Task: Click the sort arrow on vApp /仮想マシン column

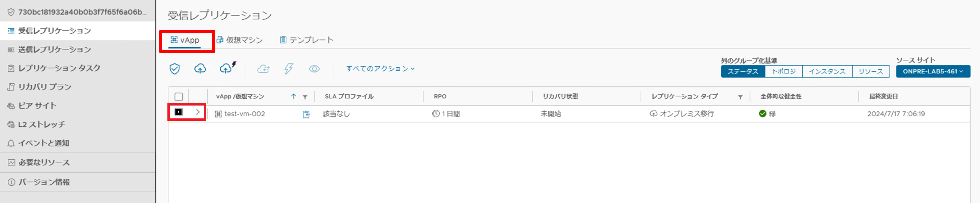Action: (x=293, y=97)
